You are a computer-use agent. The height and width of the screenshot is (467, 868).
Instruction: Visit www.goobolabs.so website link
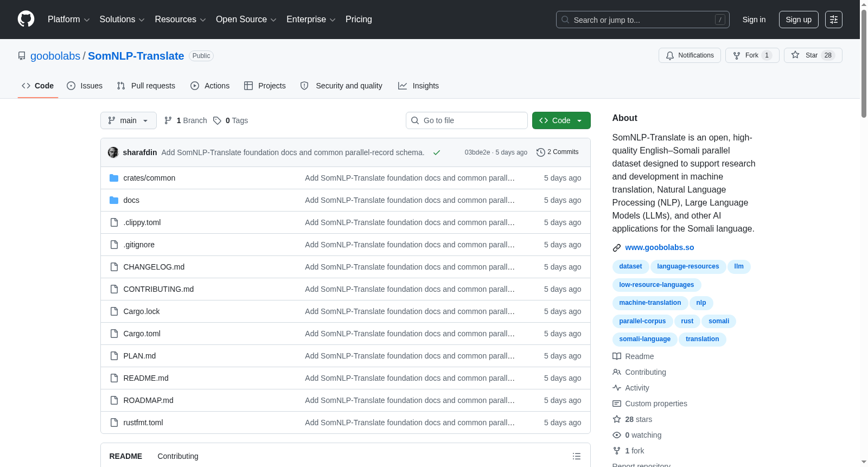click(660, 247)
